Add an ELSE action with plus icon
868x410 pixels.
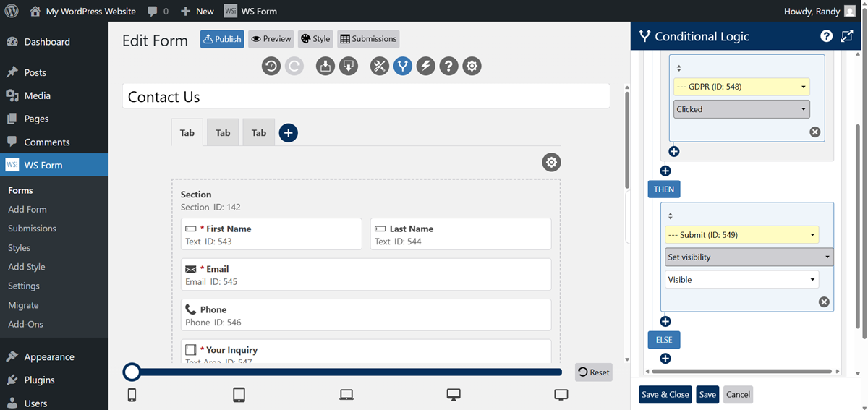tap(665, 358)
